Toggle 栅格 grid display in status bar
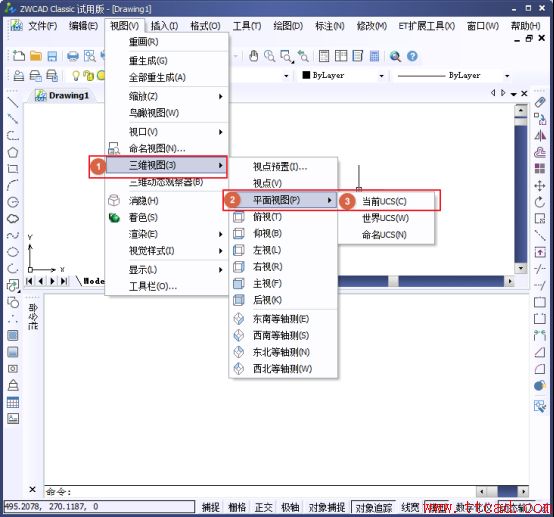The width and height of the screenshot is (554, 517). point(237,507)
